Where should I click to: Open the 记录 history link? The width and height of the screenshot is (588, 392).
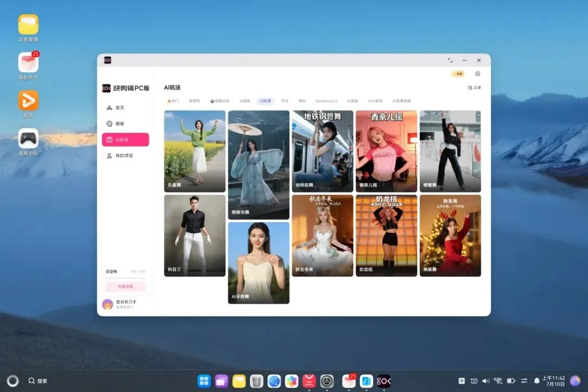click(474, 88)
